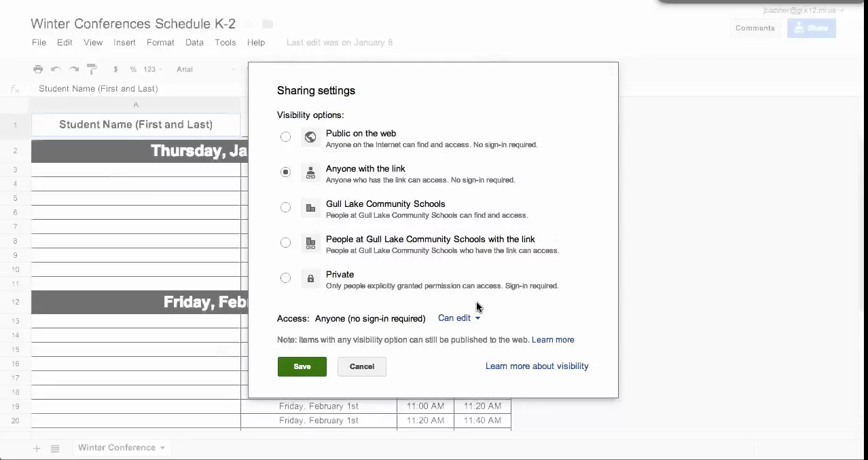Open the account email dropdown
Viewport: 868px width, 460px height.
(803, 11)
